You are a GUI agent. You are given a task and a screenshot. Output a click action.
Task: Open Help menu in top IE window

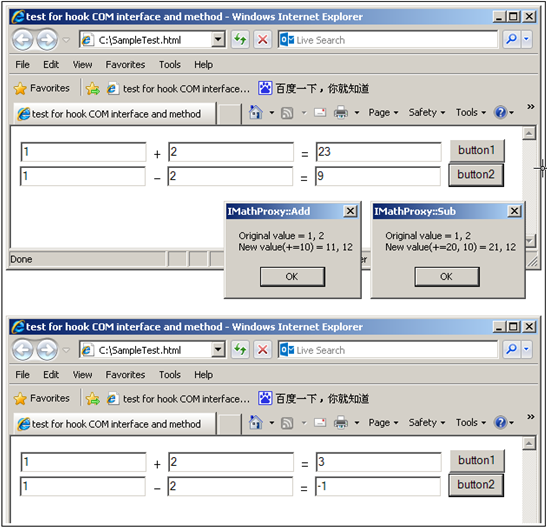tap(203, 65)
